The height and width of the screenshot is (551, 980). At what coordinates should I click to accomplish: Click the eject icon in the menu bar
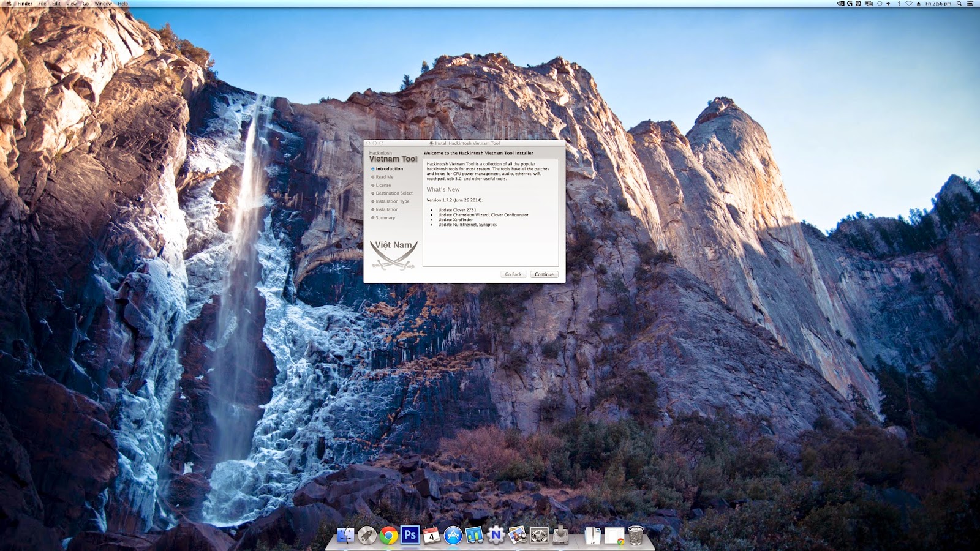pos(919,4)
